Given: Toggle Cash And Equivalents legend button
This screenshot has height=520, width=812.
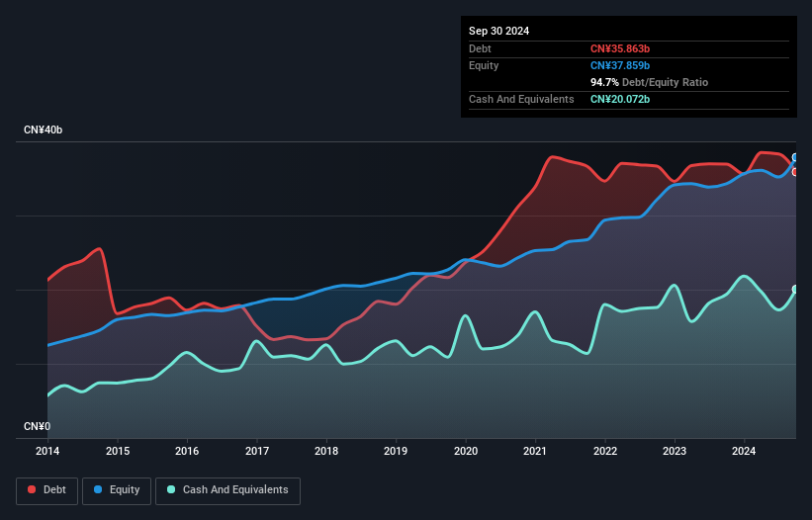Looking at the screenshot, I should [x=227, y=490].
